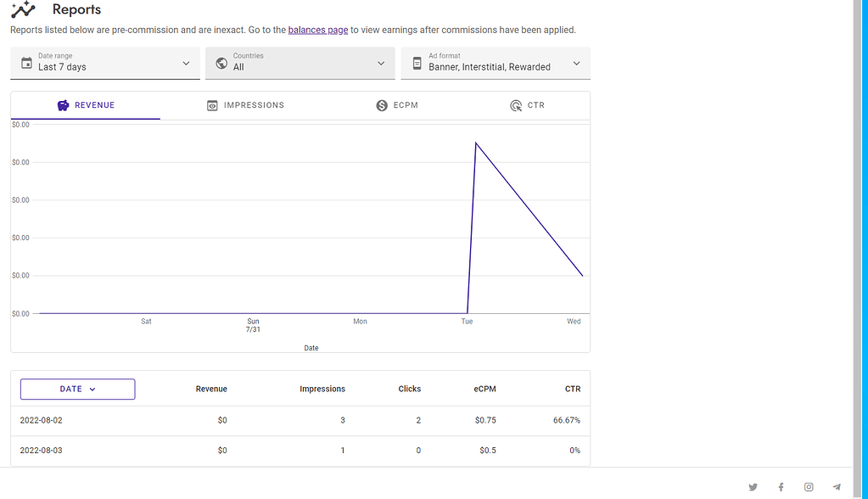Open the Twitter footer icon
Image resolution: width=868 pixels, height=499 pixels.
pyautogui.click(x=753, y=487)
